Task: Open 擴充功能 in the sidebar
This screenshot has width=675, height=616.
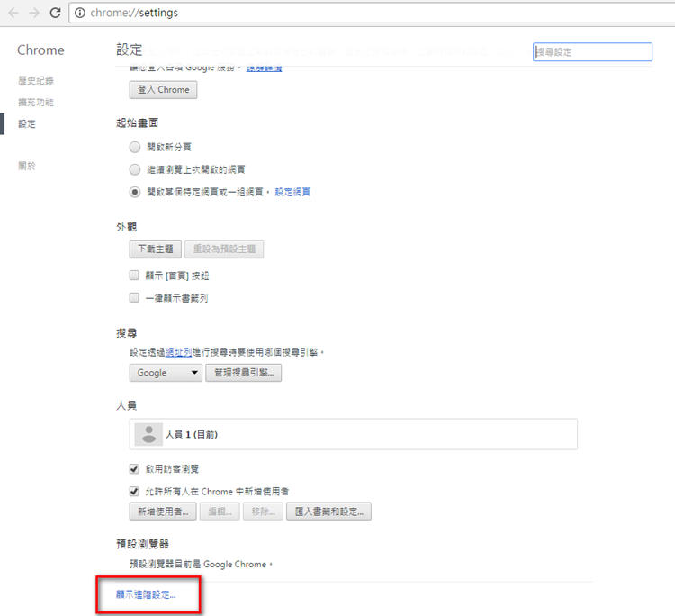Action: point(36,103)
